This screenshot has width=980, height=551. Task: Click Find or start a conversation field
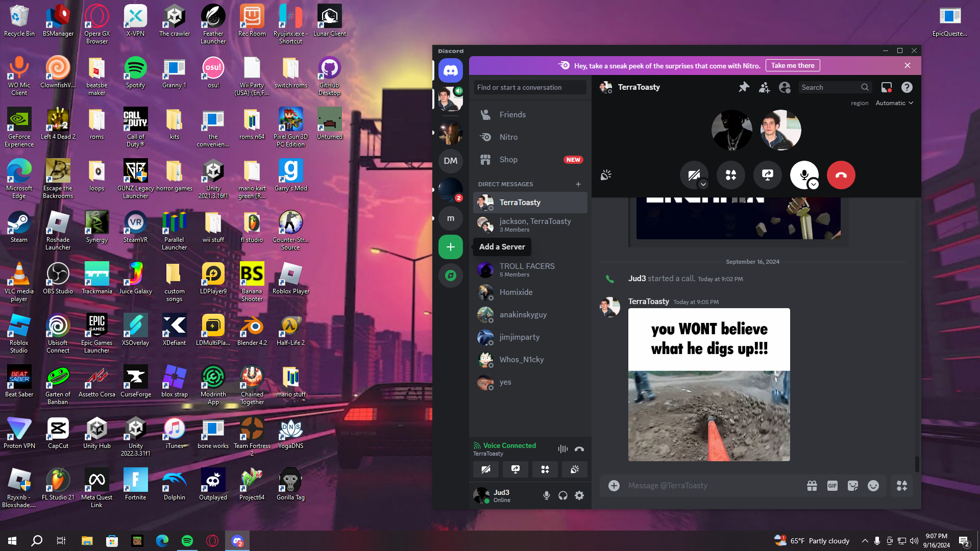(x=530, y=87)
